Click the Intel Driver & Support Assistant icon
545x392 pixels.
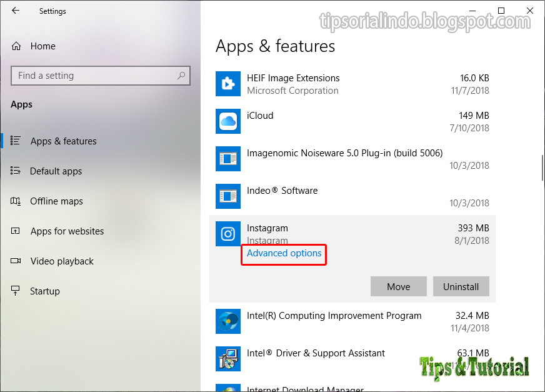228,359
